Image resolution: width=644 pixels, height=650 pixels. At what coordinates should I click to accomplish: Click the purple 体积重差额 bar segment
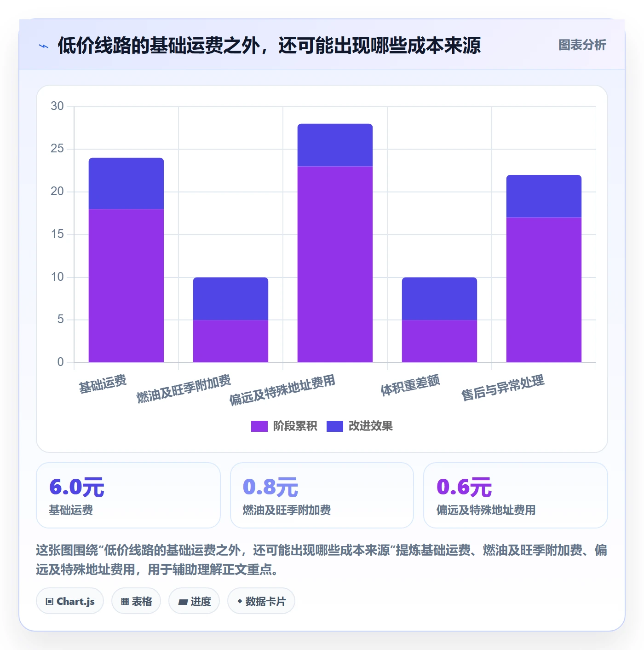pyautogui.click(x=439, y=341)
